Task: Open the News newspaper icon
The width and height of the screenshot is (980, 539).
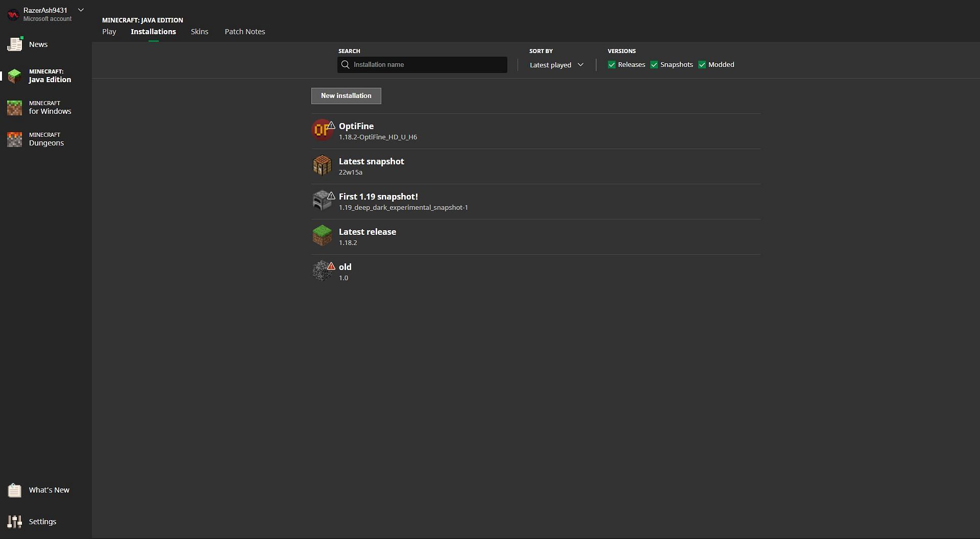Action: pos(15,44)
